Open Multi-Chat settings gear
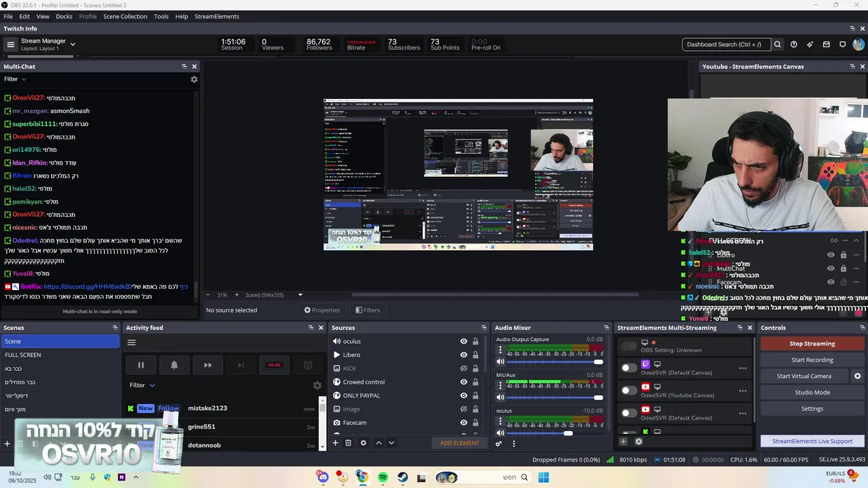 click(x=194, y=79)
